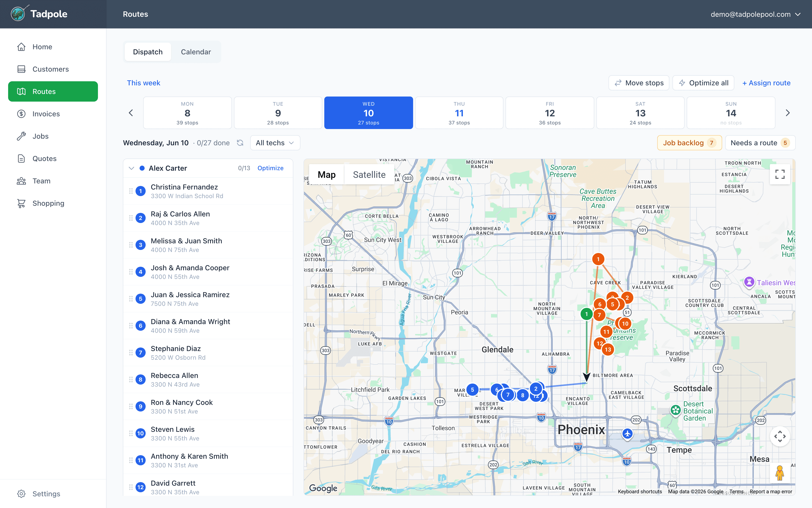The image size is (812, 508).
Task: Click the Desert Botanical Garden pin
Action: [x=675, y=410]
